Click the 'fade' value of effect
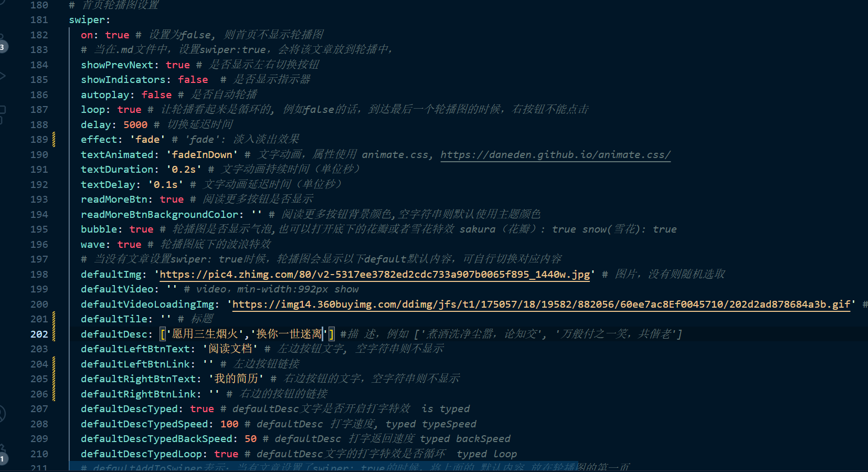Viewport: 868px width, 472px height. [147, 140]
